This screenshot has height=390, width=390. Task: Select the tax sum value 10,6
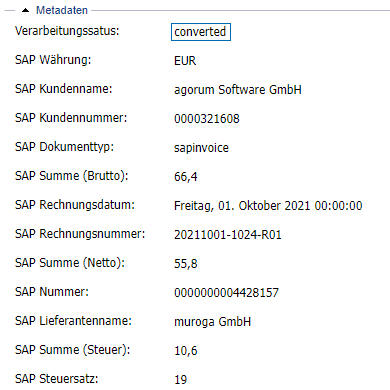(x=186, y=351)
